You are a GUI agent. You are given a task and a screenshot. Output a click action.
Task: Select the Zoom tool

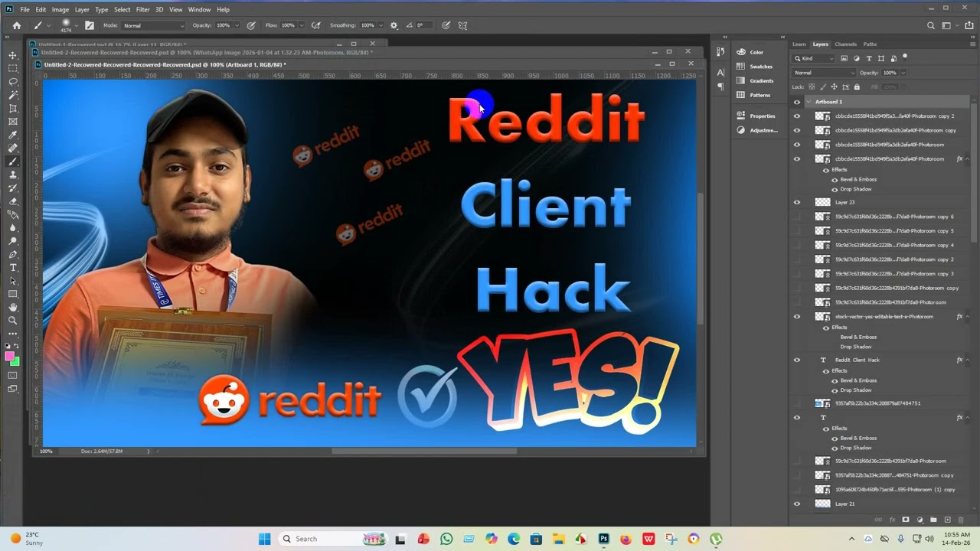point(13,321)
